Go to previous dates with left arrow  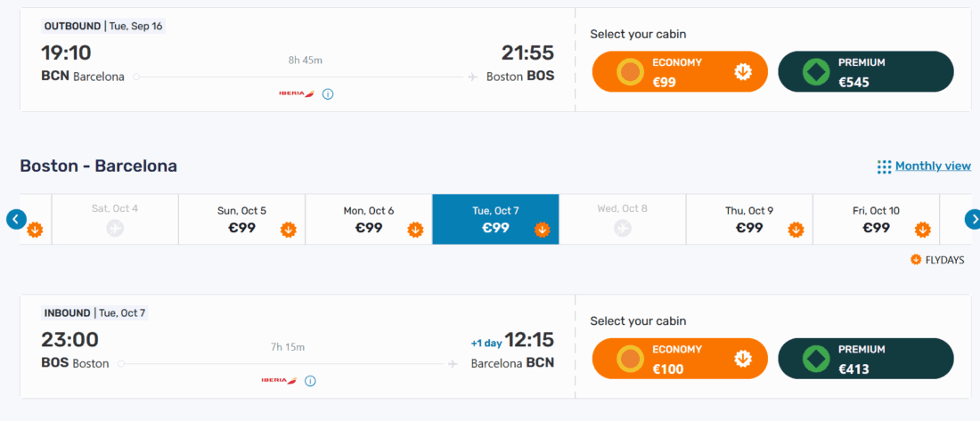pos(16,219)
